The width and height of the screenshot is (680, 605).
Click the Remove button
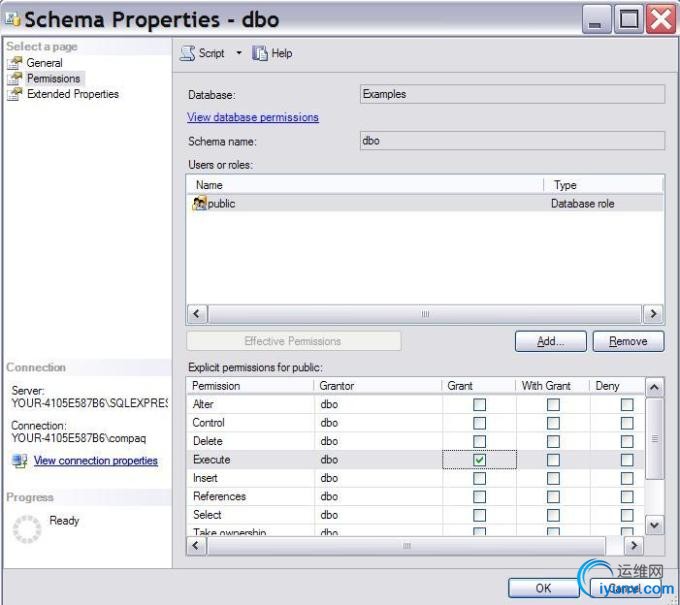point(628,341)
